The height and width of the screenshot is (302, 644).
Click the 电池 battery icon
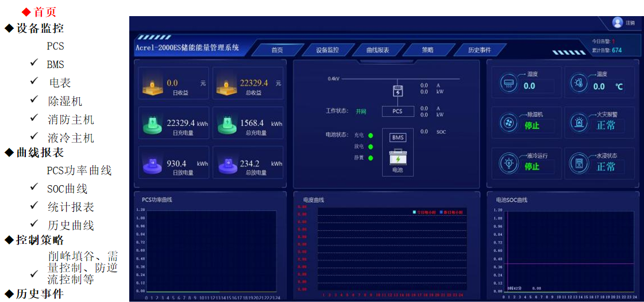pyautogui.click(x=397, y=156)
